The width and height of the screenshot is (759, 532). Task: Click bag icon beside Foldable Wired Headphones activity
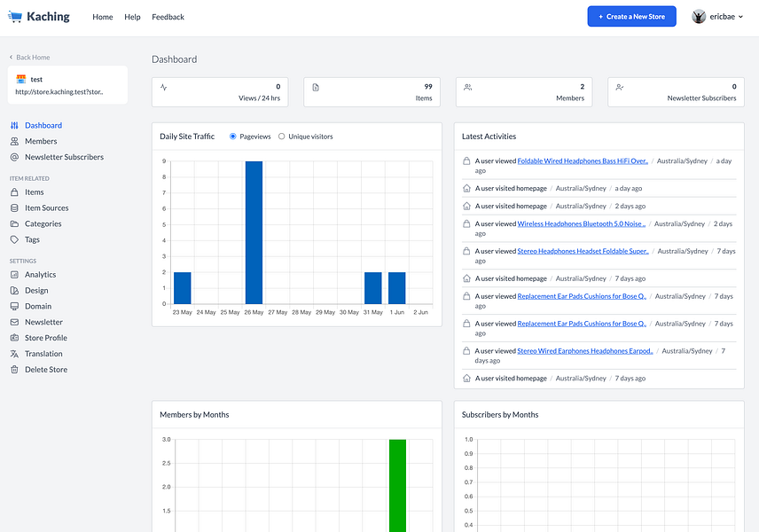click(466, 160)
